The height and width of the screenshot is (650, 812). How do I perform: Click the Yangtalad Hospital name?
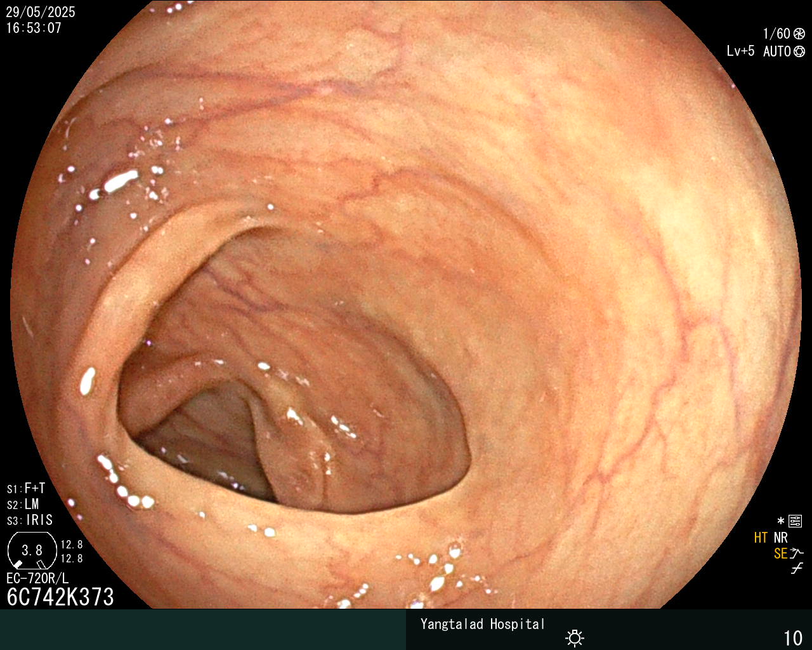tap(483, 625)
